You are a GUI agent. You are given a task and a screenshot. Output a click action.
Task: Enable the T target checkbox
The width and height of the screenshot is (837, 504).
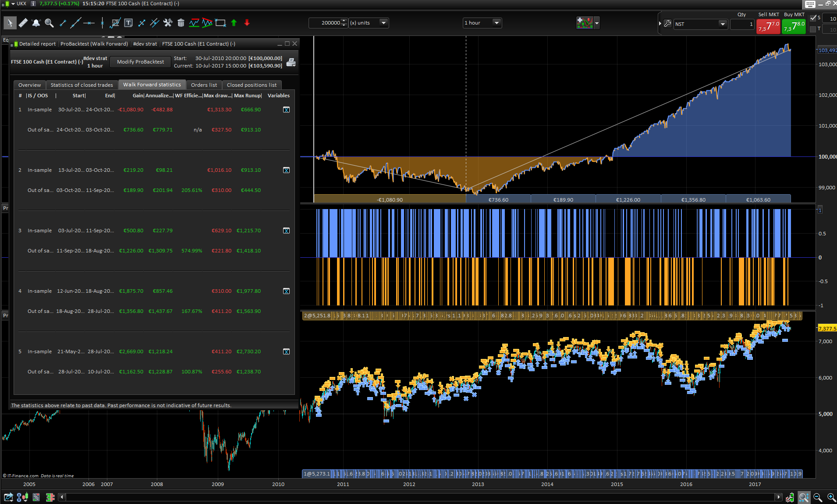click(813, 29)
